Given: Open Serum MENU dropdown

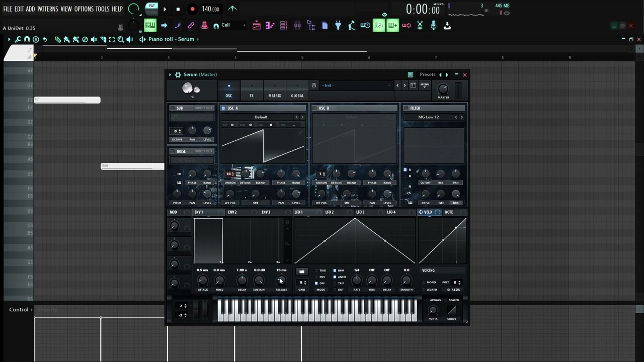Looking at the screenshot, I should [425, 85].
